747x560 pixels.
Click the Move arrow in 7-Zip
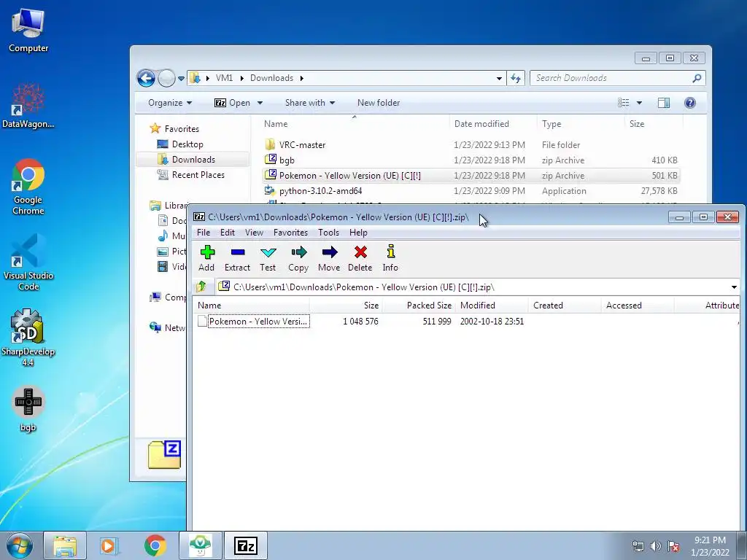(329, 258)
